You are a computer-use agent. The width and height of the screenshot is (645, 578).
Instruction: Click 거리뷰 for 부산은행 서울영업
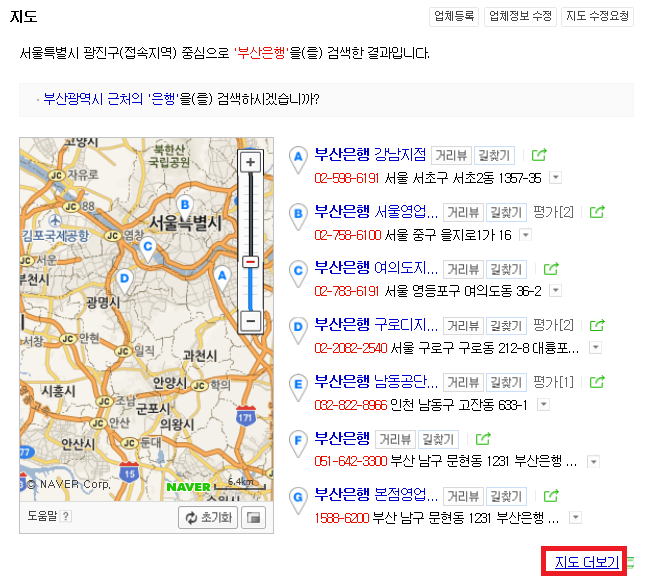tap(463, 212)
